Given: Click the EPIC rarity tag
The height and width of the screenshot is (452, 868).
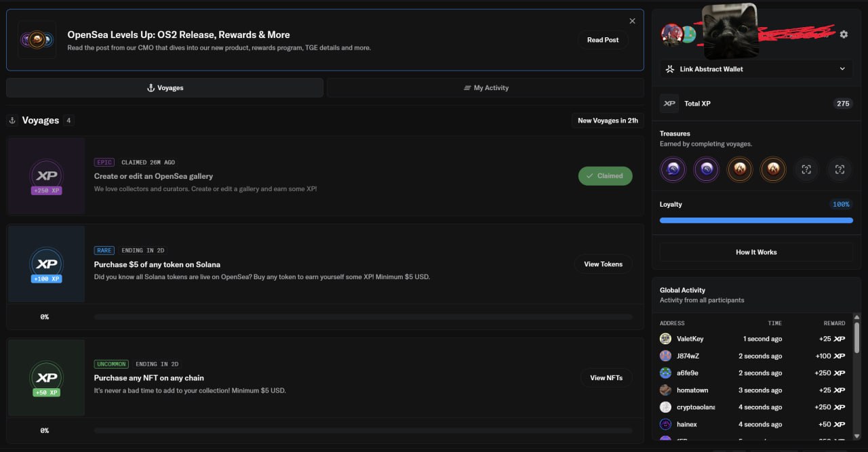Looking at the screenshot, I should [x=104, y=163].
